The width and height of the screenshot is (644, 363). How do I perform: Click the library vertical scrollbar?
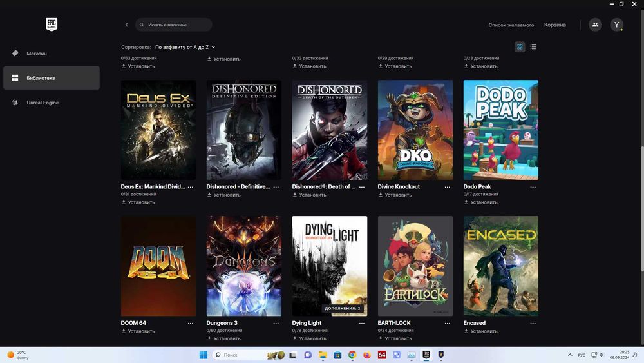coord(641,209)
